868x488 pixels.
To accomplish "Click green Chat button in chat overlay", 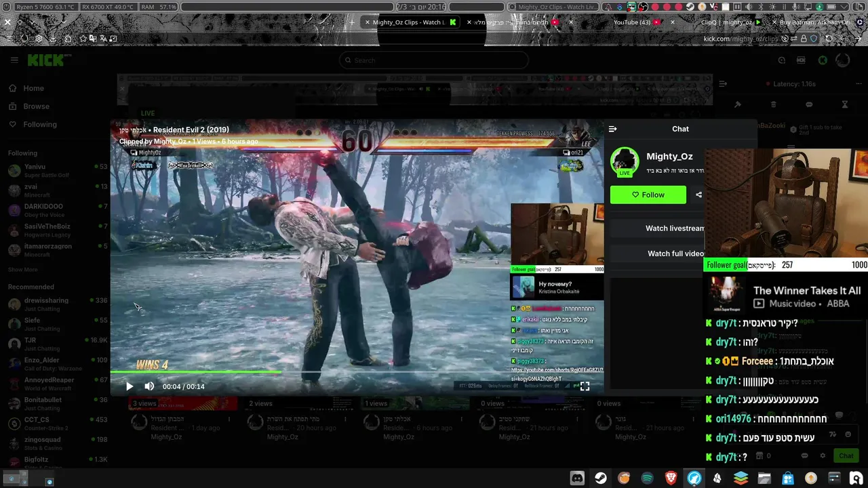I will [x=846, y=455].
